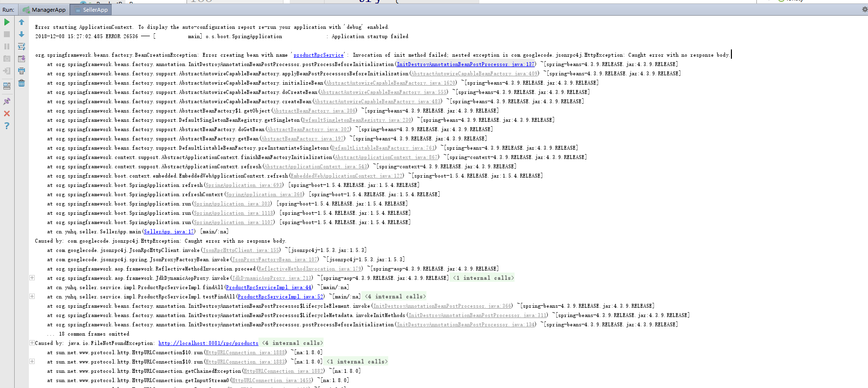Open the AbstractAutowireCapableBeanFactory.java:409 link
This screenshot has width=868, height=388.
coord(474,74)
